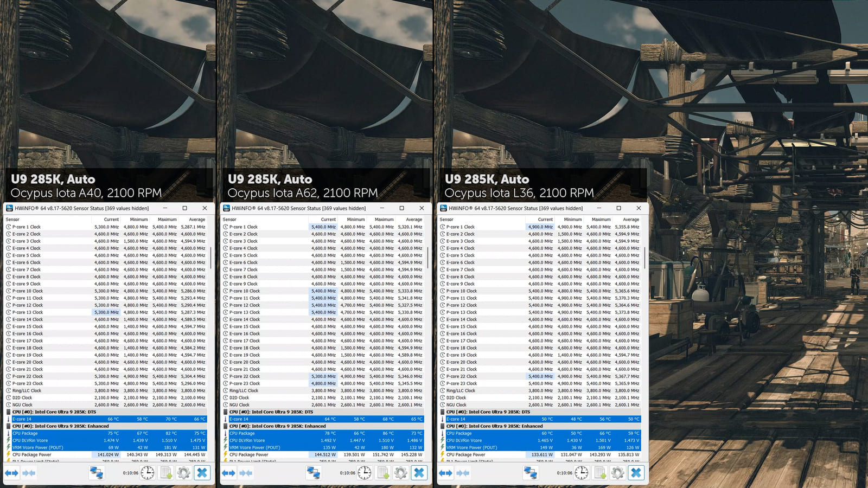The image size is (868, 488).
Task: Select P-core 23 Clock row in L36 window
Action: pos(540,383)
